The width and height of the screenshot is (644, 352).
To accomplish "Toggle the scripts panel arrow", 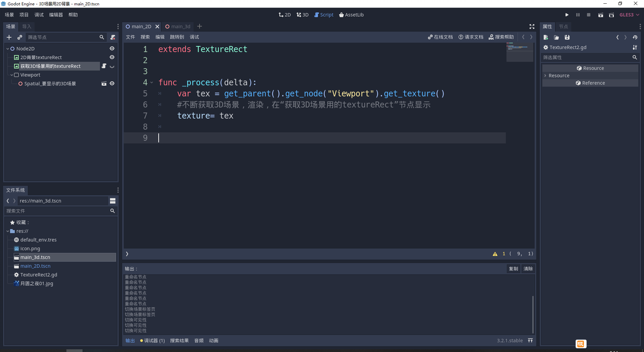I will [127, 254].
